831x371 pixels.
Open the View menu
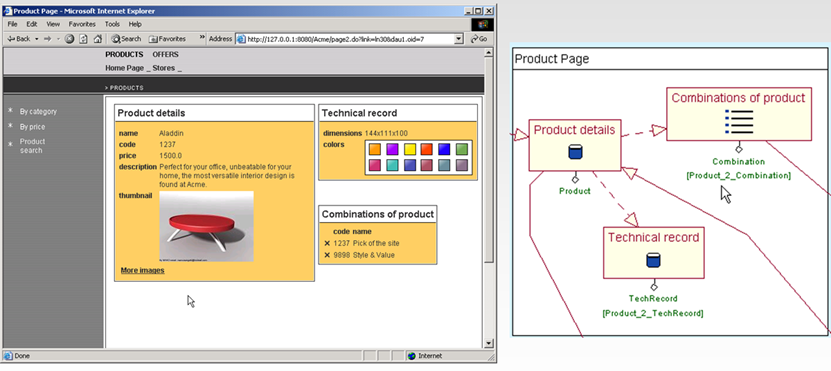53,24
